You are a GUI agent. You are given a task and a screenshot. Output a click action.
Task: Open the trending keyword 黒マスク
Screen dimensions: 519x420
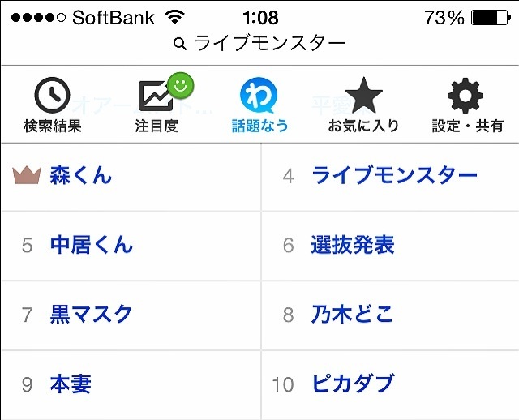(91, 314)
